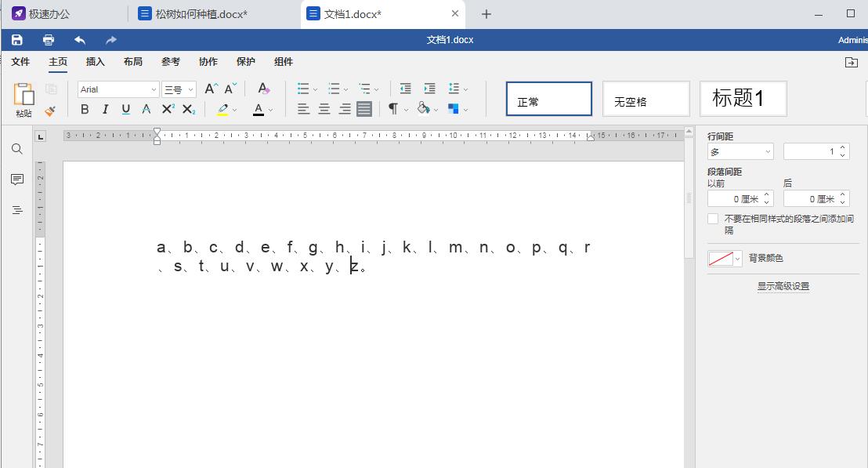This screenshot has height=468, width=868.
Task: Open a new tab with plus button
Action: click(486, 14)
